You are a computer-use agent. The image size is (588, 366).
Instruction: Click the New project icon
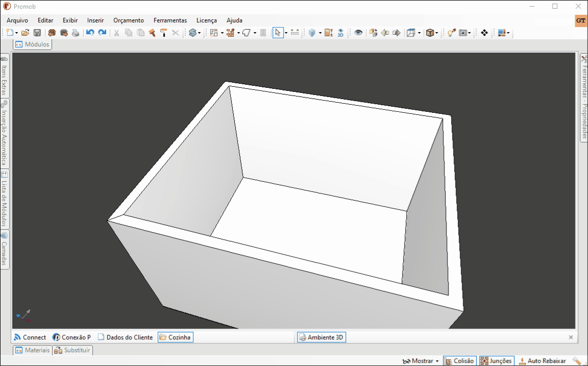10,33
